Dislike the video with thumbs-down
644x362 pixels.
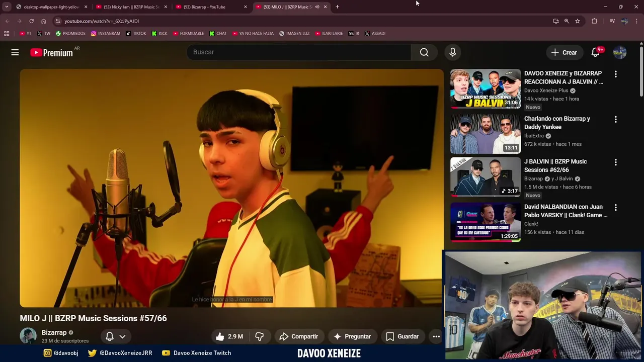(260, 336)
